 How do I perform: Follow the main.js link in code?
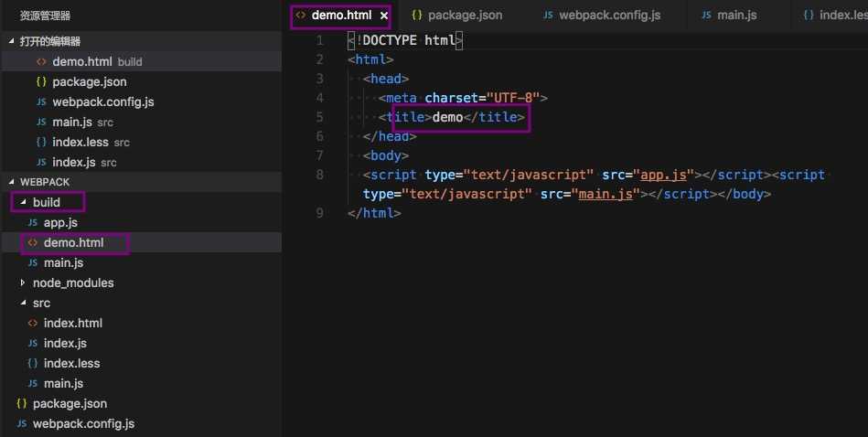tap(605, 194)
